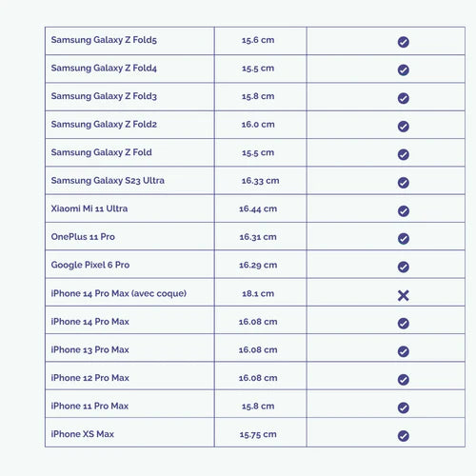Select the checkmark in iPhone 11 Pro Max row
Screen dimensions: 476x476
tap(403, 407)
